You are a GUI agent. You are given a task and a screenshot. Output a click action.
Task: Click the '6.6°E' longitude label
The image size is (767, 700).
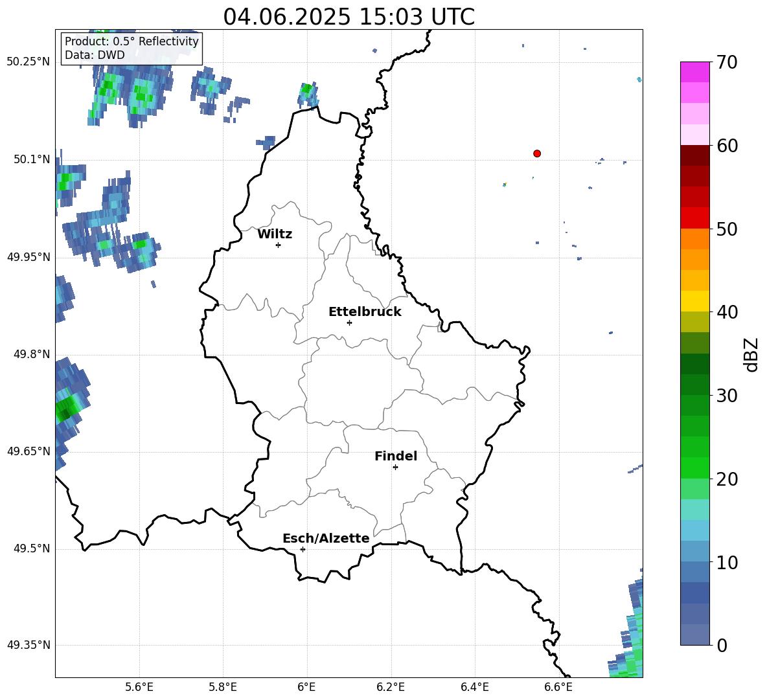point(558,687)
